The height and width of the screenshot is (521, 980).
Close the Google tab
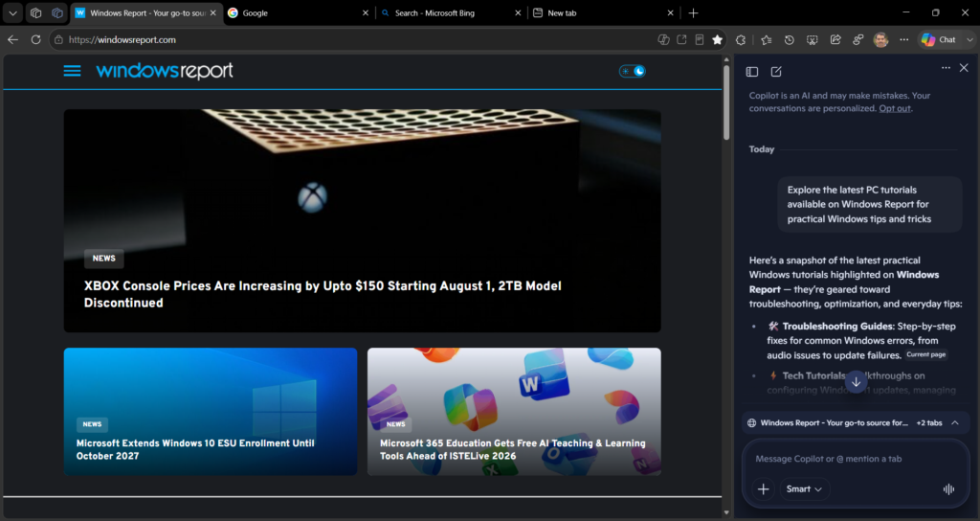(x=366, y=12)
